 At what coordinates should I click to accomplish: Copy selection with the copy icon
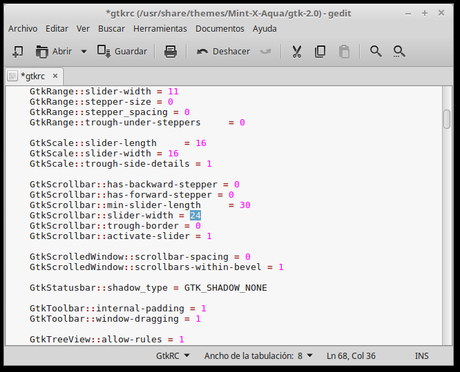(x=320, y=52)
